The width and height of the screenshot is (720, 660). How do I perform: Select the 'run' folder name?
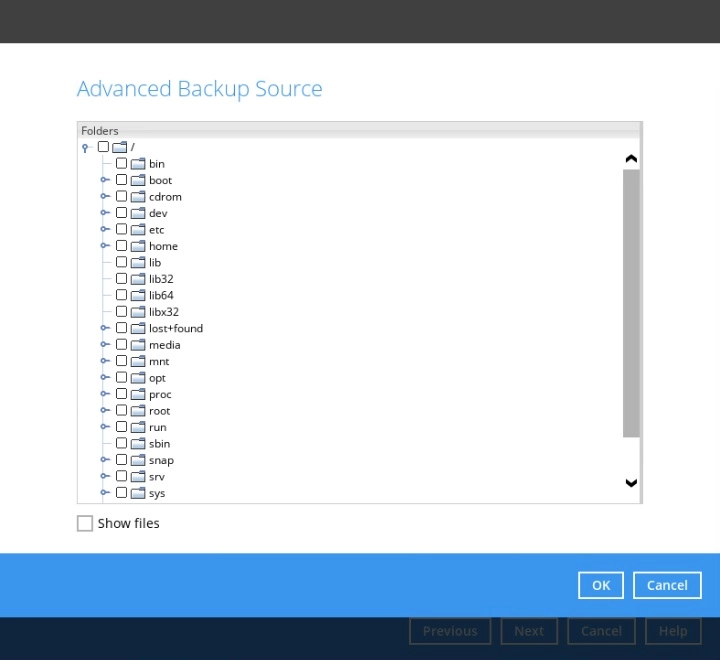pos(158,428)
